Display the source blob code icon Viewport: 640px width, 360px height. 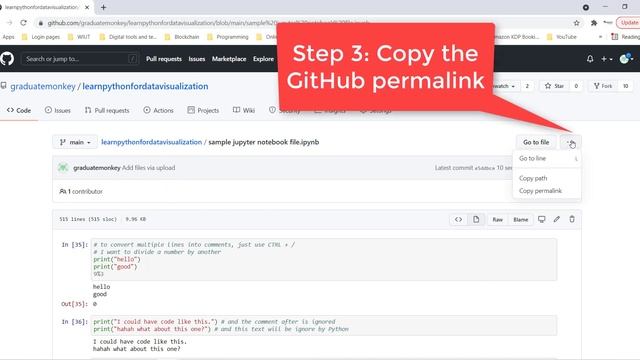[458, 220]
